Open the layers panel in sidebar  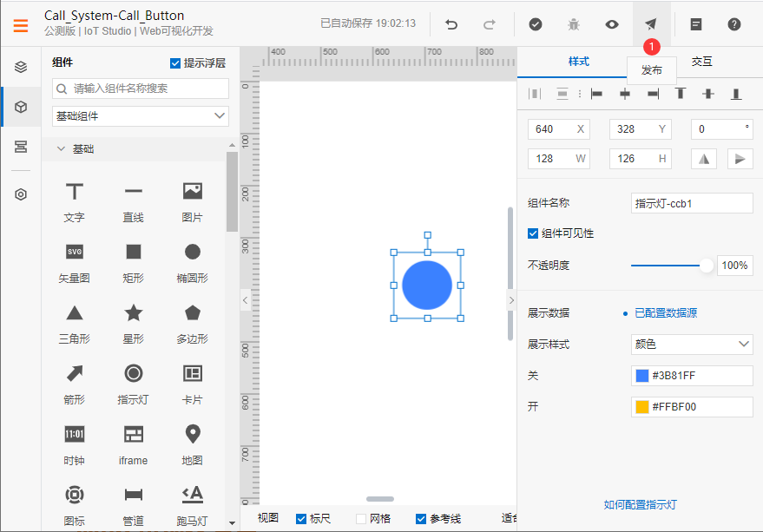[x=21, y=67]
